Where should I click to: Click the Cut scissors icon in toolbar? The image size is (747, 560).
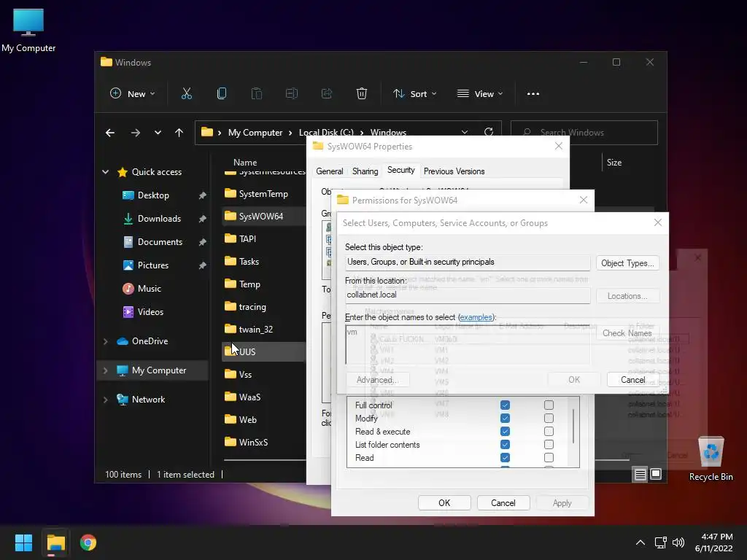pos(186,94)
